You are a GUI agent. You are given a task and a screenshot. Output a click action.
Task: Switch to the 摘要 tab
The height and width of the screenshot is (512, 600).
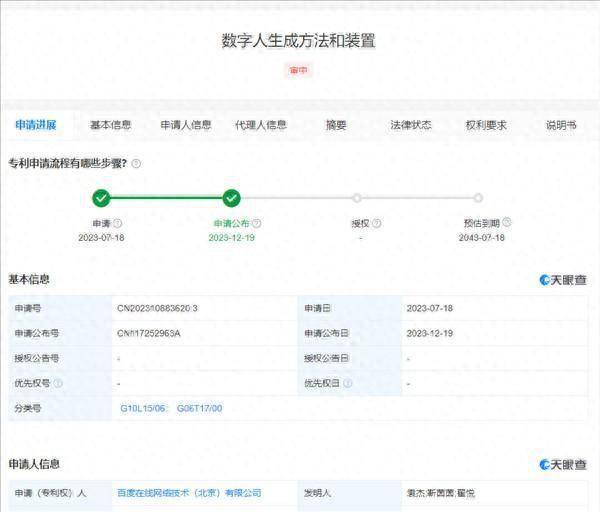pyautogui.click(x=336, y=125)
